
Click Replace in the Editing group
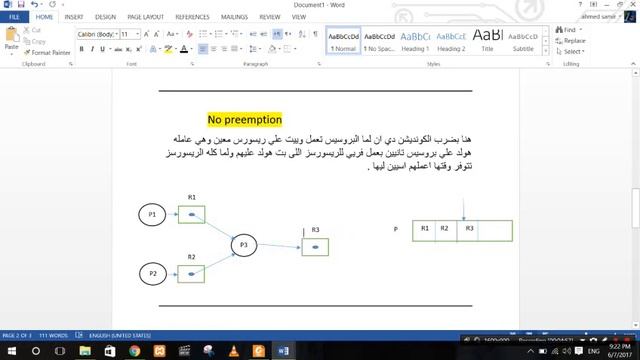[571, 40]
